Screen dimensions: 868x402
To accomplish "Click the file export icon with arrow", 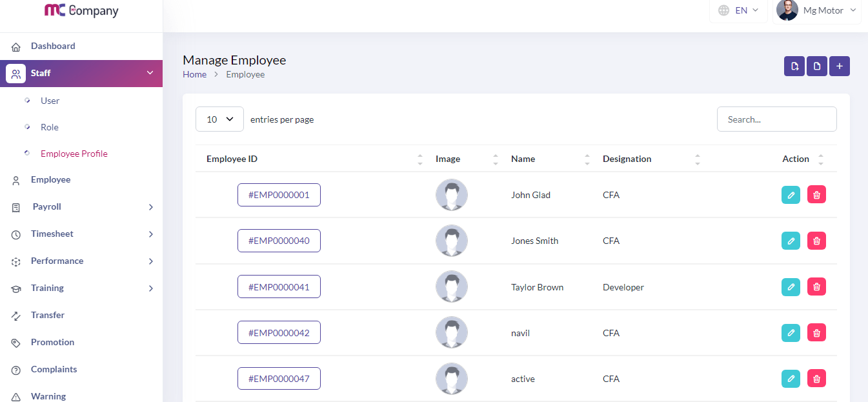I will (x=794, y=66).
